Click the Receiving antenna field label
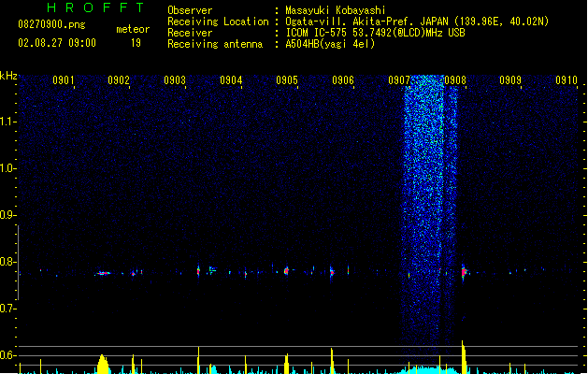 (215, 44)
